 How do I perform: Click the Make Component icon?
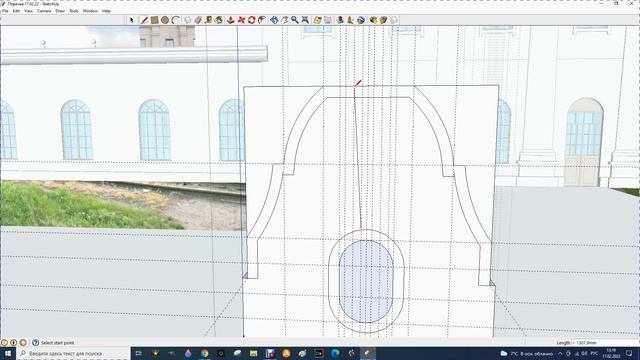pos(188,20)
